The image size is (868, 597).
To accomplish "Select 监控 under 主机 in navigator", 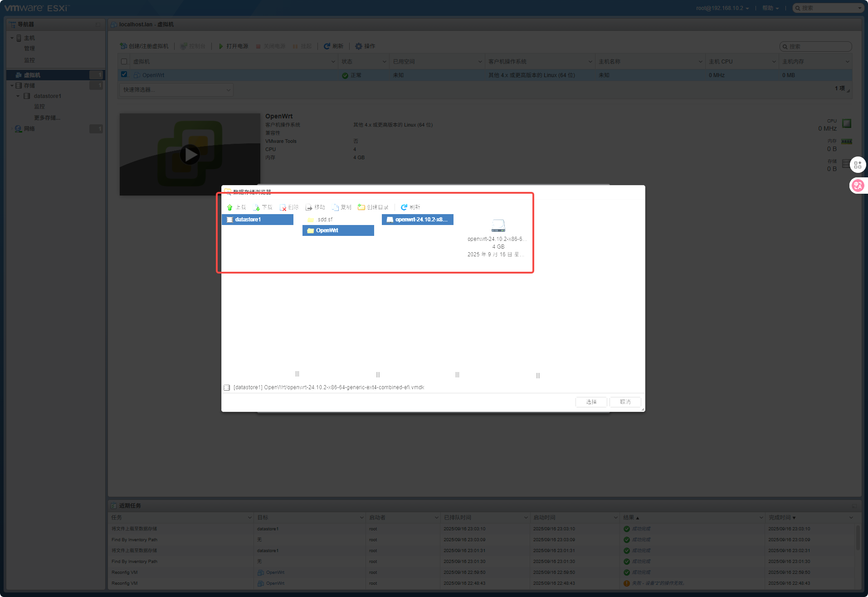I will tap(29, 60).
